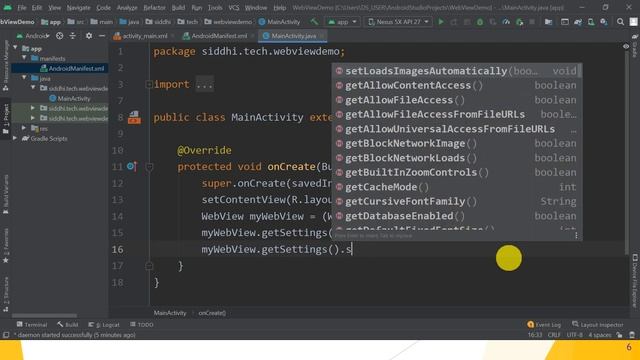Open the Favorites side tab
This screenshot has width=640, height=360.
[x=6, y=246]
